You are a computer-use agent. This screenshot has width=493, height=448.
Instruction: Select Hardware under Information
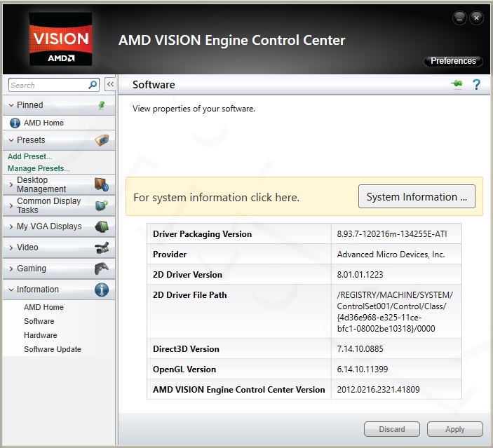[41, 335]
